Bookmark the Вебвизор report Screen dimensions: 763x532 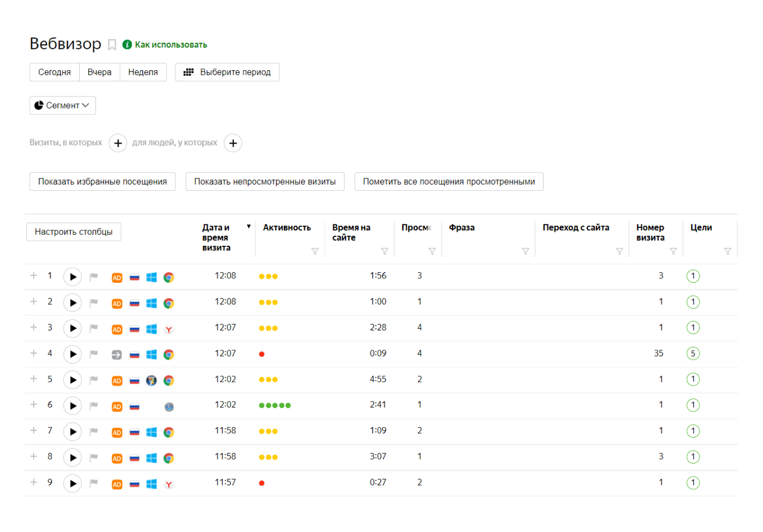112,45
